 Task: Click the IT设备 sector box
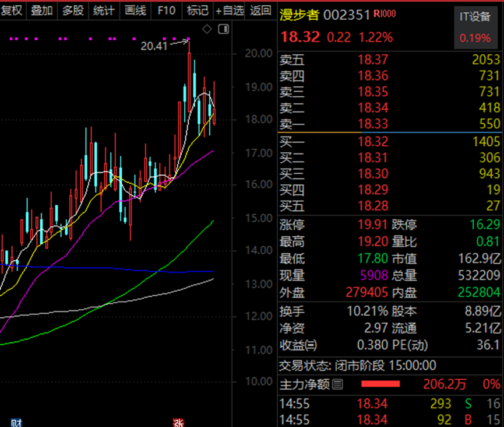[x=475, y=28]
